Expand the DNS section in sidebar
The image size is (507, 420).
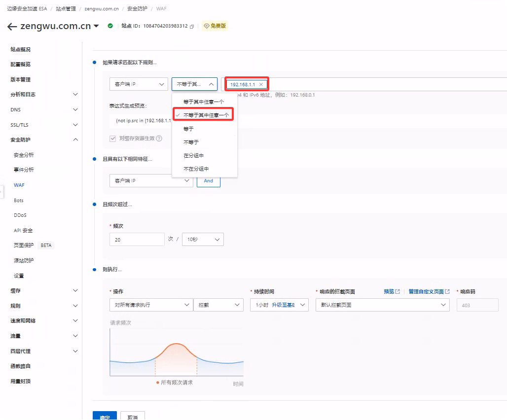pyautogui.click(x=44, y=109)
